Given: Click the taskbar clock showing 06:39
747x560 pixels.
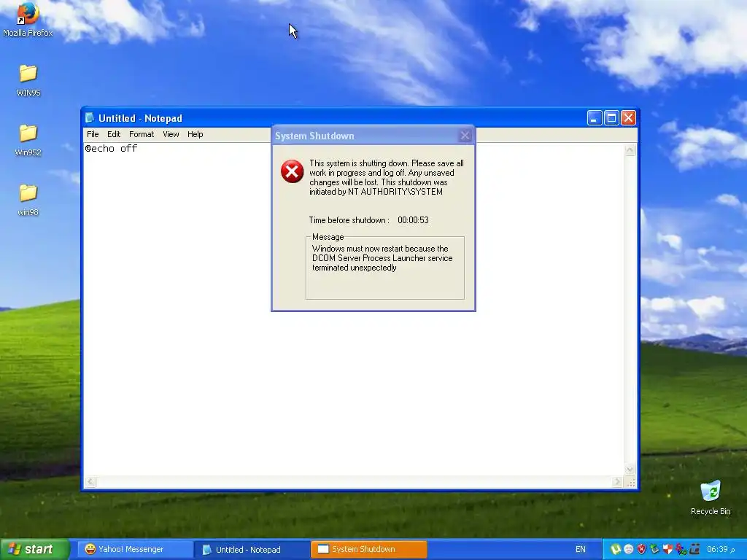Looking at the screenshot, I should (720, 549).
